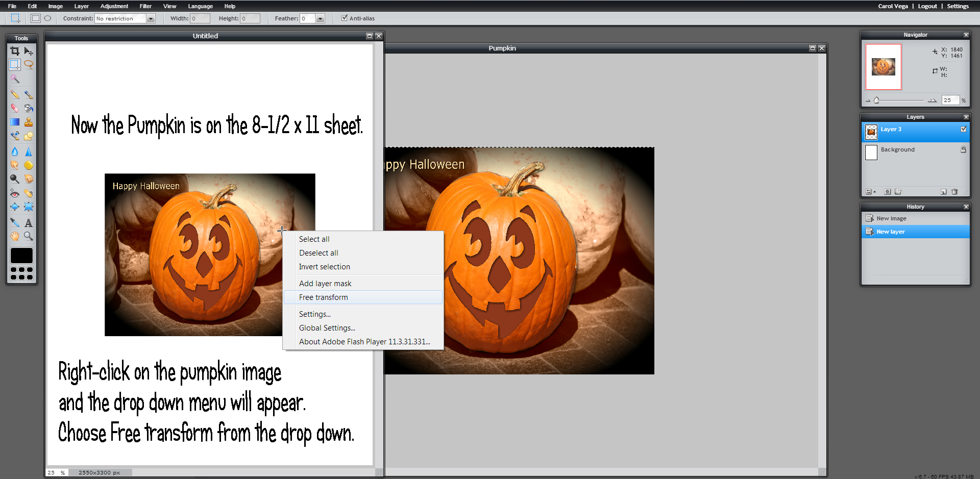Select the Crop tool
This screenshot has height=479, width=980.
(15, 51)
